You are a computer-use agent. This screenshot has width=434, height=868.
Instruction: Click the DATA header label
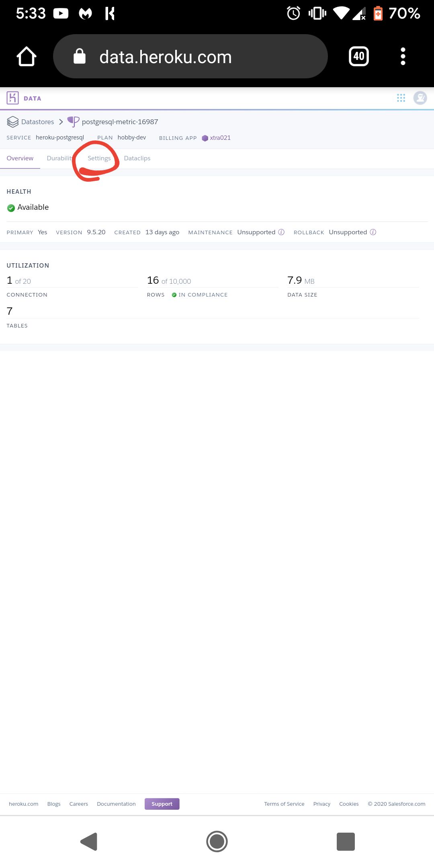(32, 98)
